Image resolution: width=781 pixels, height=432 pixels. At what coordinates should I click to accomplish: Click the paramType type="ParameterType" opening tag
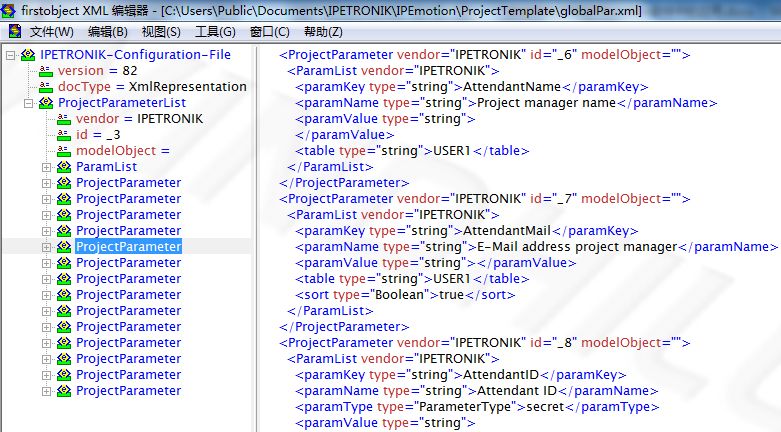410,407
